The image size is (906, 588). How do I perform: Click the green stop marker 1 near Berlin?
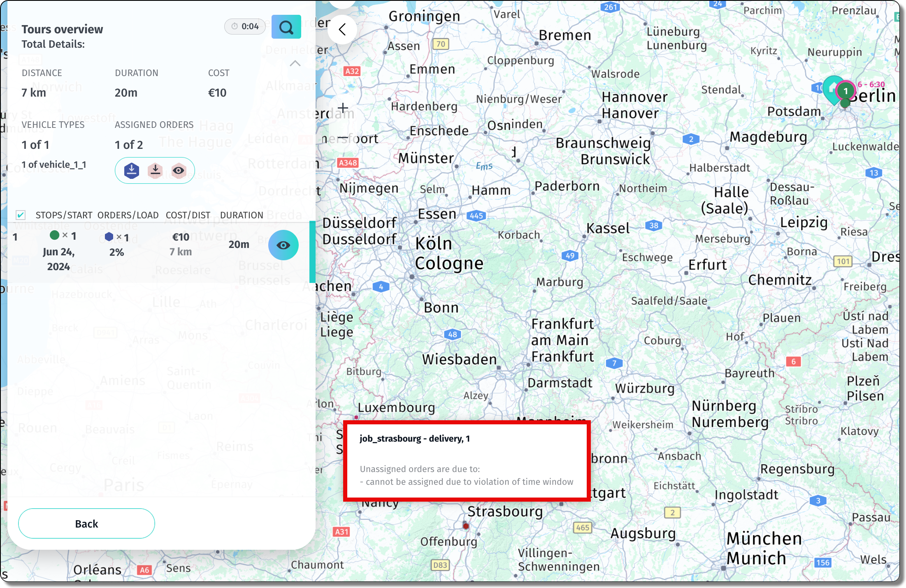coord(846,91)
